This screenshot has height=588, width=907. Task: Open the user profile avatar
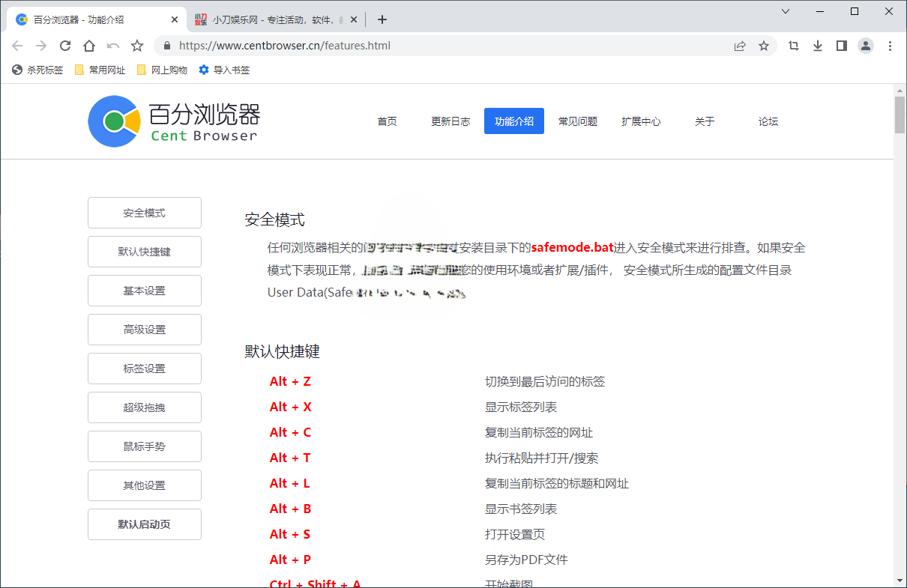(866, 46)
